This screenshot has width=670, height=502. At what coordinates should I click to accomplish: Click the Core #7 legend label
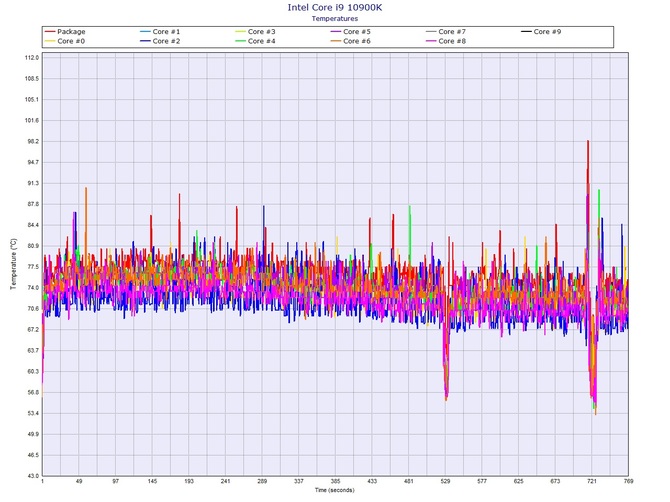(452, 32)
